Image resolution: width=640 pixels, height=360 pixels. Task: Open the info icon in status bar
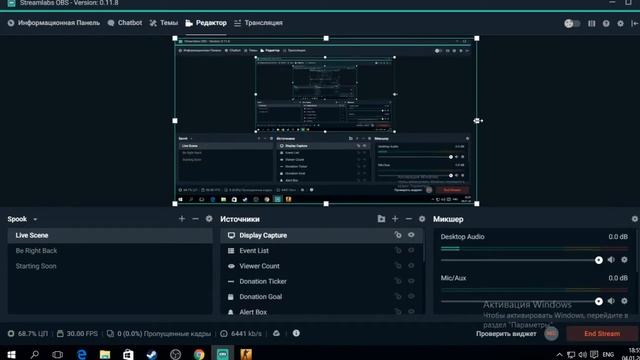point(296,333)
